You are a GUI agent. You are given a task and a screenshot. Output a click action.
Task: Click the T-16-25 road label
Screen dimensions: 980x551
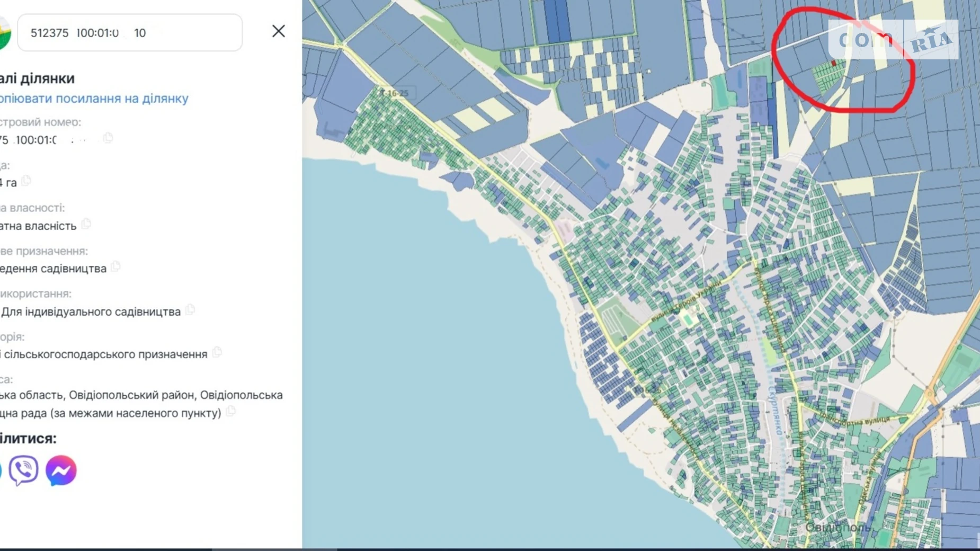coord(394,93)
